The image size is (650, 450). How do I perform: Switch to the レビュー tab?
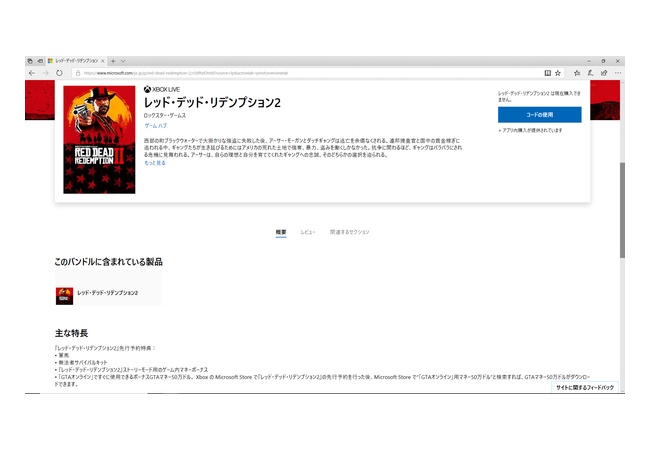tap(308, 232)
